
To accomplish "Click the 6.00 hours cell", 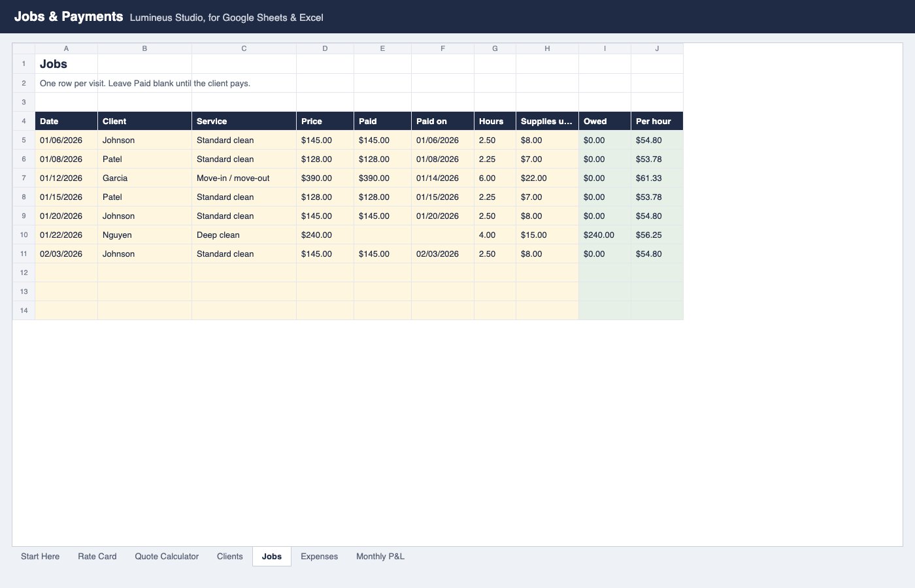I will point(495,178).
